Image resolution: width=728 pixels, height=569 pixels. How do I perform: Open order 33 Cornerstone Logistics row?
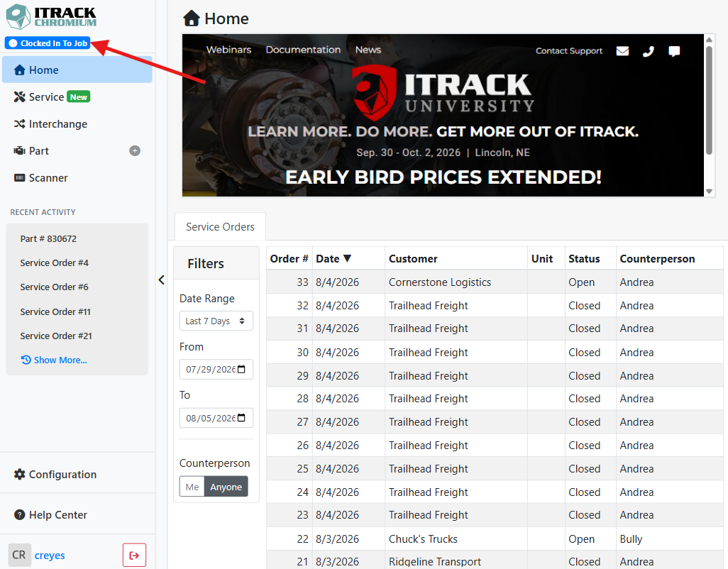[x=495, y=282]
